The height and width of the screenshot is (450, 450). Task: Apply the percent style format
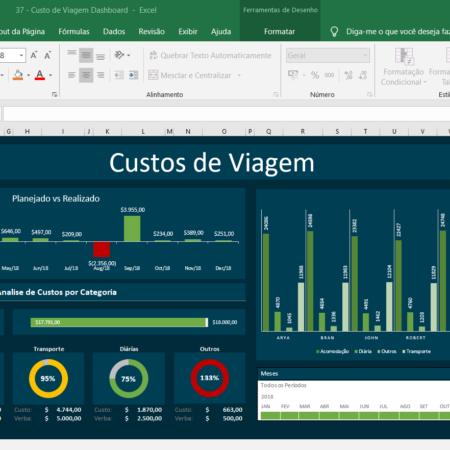(x=315, y=75)
